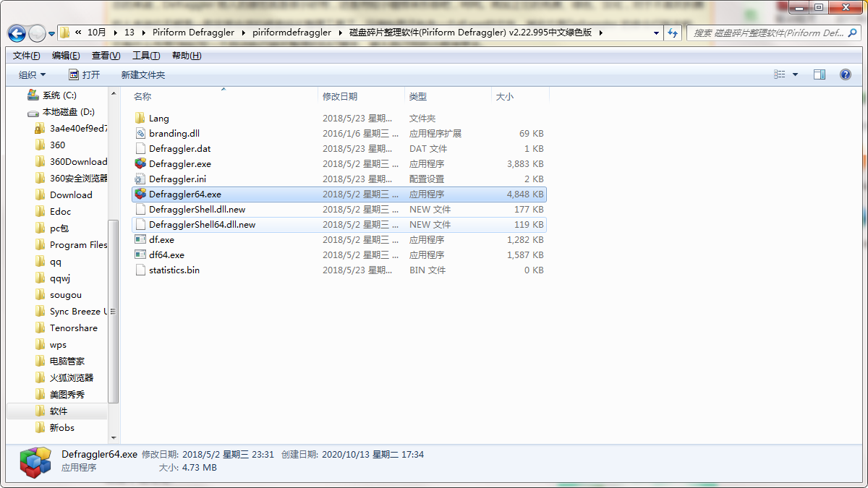
Task: Open Explorer help question mark icon
Action: coord(845,74)
